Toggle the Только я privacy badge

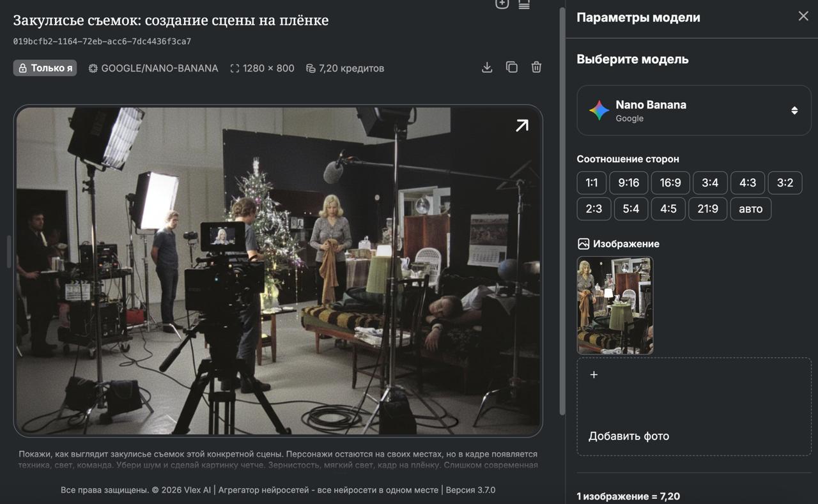tap(45, 68)
